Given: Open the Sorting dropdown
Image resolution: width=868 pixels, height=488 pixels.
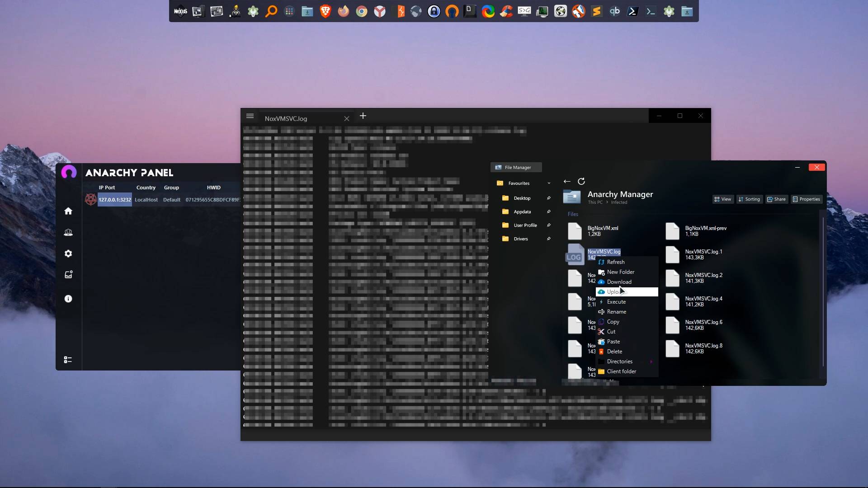Looking at the screenshot, I should pos(749,199).
